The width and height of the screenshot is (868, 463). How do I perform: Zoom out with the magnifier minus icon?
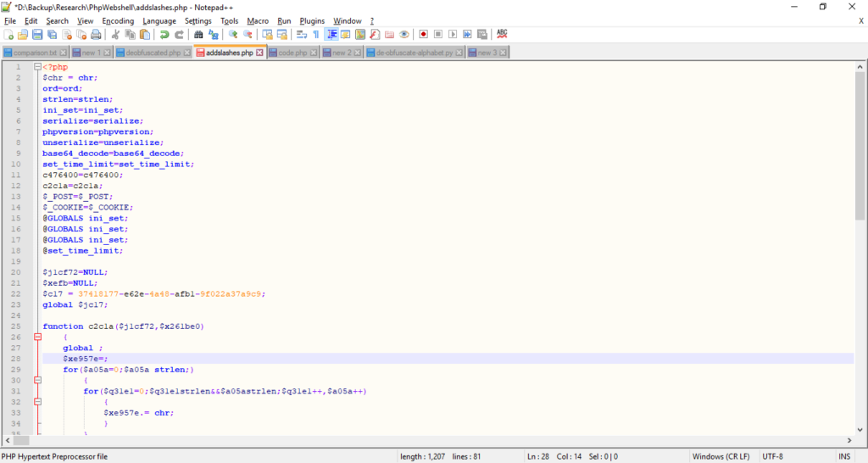click(x=248, y=34)
